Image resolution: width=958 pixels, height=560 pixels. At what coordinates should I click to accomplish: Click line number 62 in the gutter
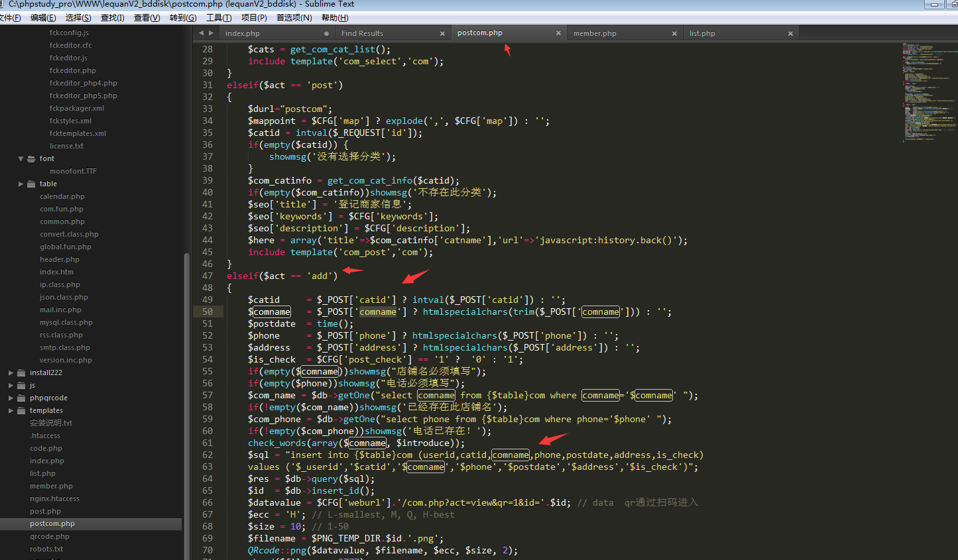(x=208, y=455)
